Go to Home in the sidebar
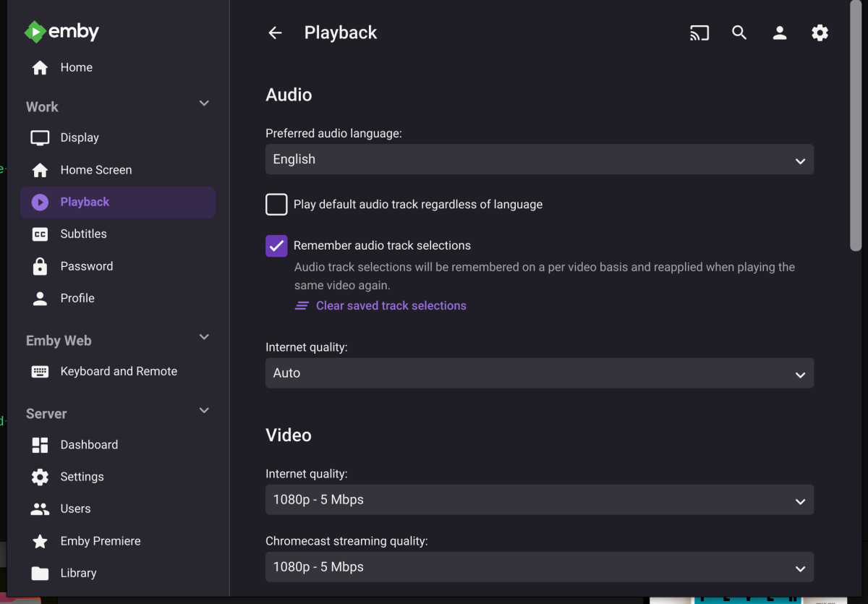Image resolution: width=868 pixels, height=604 pixels. pyautogui.click(x=76, y=67)
